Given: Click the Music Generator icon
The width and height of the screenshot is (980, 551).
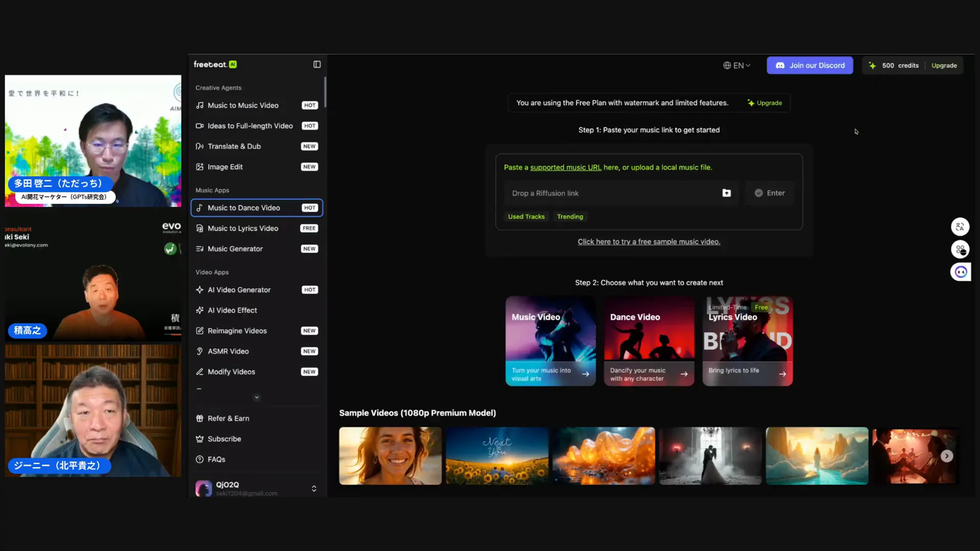Looking at the screenshot, I should tap(200, 248).
